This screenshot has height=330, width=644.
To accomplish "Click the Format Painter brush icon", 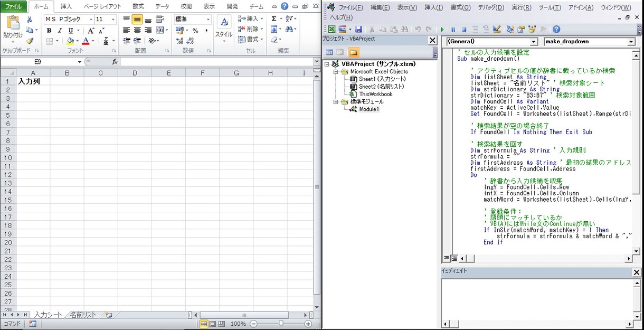I will tap(29, 41).
